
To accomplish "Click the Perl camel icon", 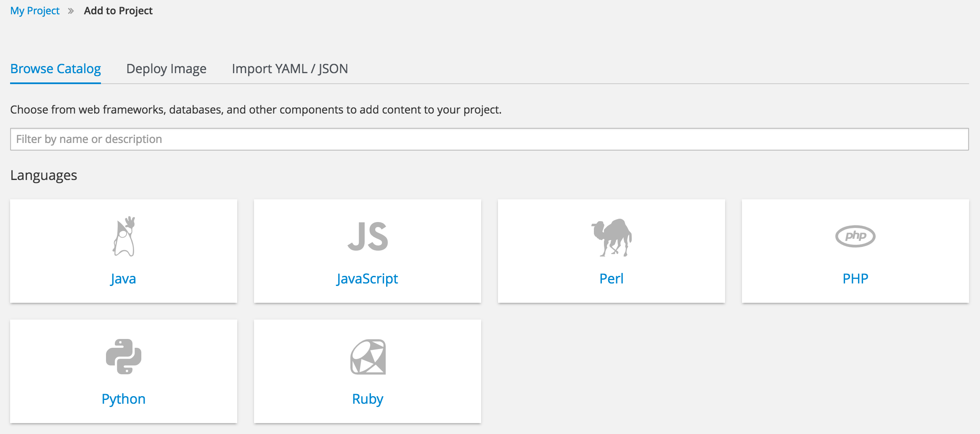I will [x=612, y=237].
